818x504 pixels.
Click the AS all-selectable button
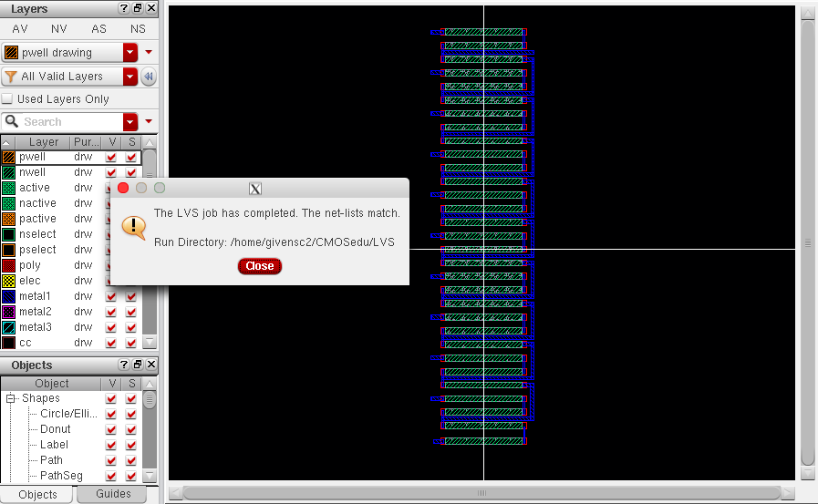[98, 29]
